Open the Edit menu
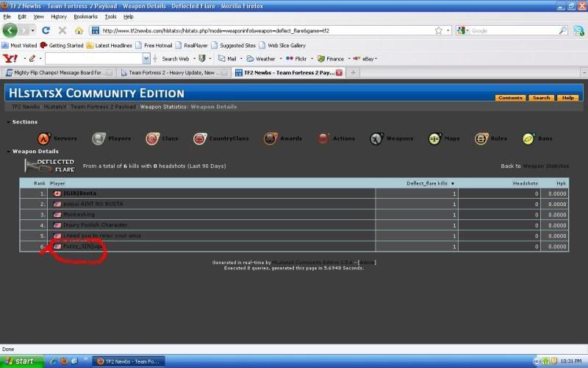Image resolution: width=588 pixels, height=368 pixels. pos(22,16)
